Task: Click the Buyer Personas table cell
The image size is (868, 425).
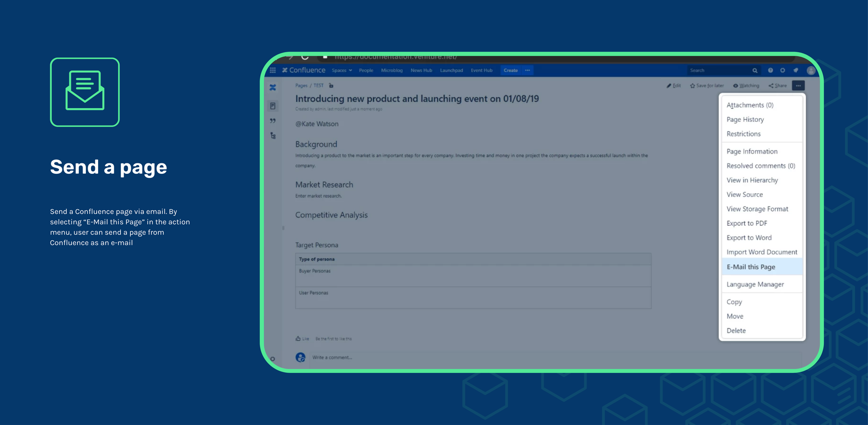Action: pyautogui.click(x=473, y=276)
